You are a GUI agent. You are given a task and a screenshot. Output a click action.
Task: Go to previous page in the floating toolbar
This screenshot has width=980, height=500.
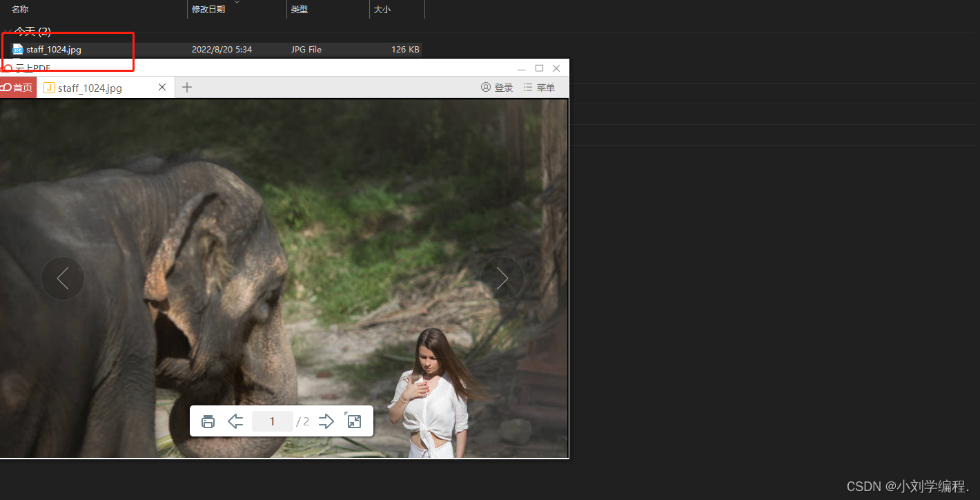(x=235, y=421)
